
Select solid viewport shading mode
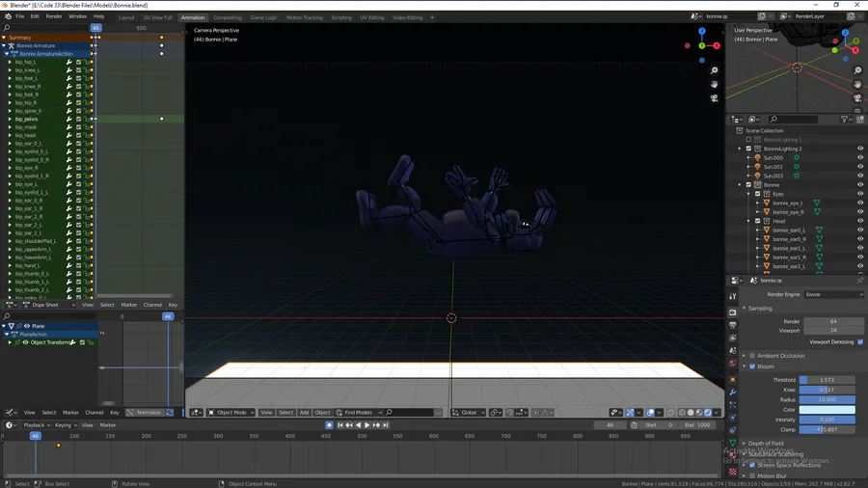691,412
